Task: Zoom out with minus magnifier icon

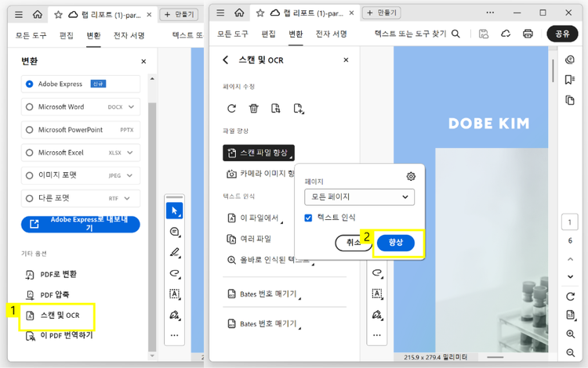Action: pyautogui.click(x=571, y=352)
